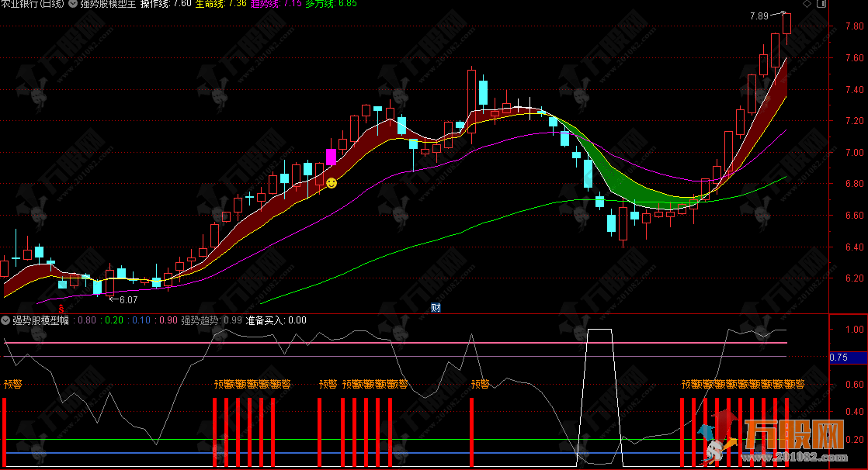This screenshot has height=470, width=868.
Task: Click the magenta candlestick near the smiley
Action: click(x=331, y=156)
